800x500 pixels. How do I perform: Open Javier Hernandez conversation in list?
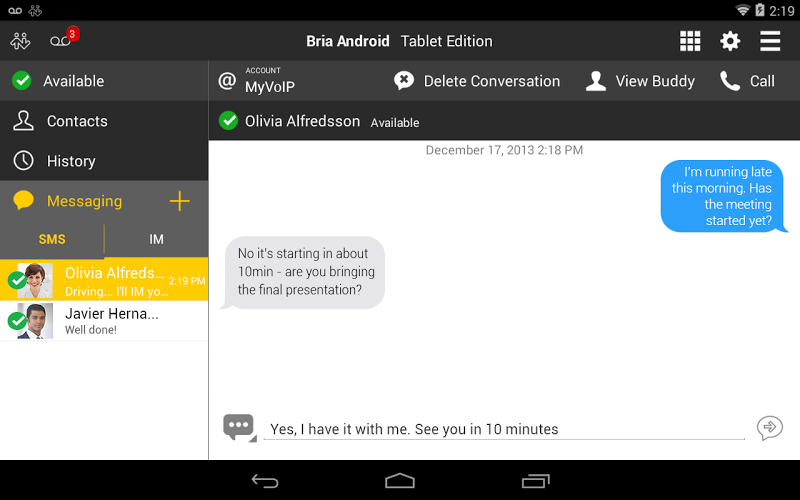pos(104,320)
